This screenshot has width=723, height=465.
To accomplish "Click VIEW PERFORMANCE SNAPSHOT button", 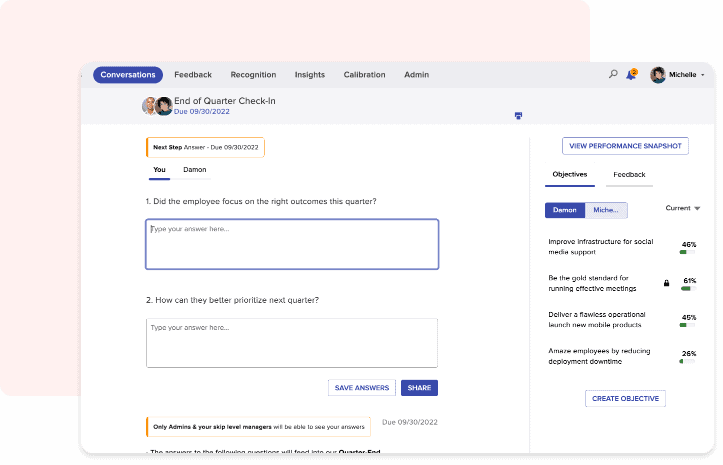I will pyautogui.click(x=625, y=146).
